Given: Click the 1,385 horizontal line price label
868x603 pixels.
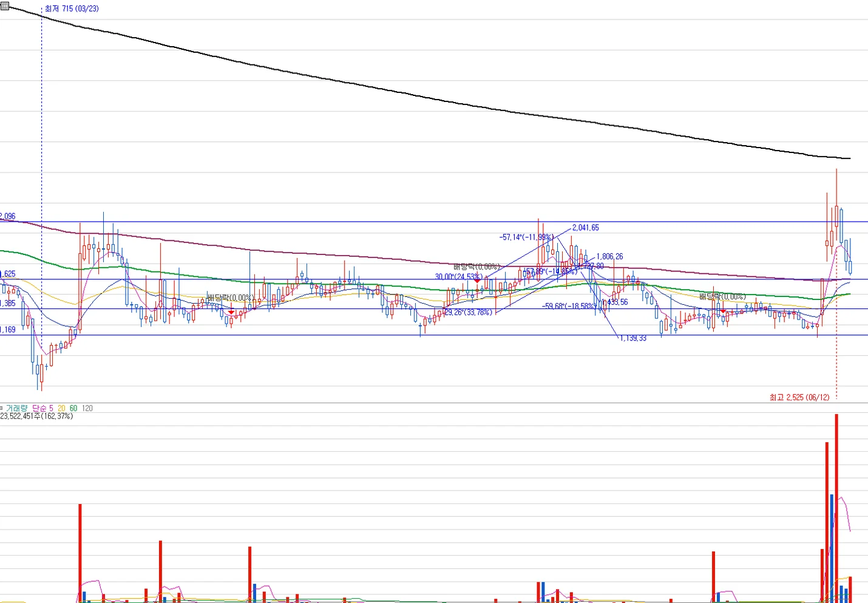Looking at the screenshot, I should [8, 303].
